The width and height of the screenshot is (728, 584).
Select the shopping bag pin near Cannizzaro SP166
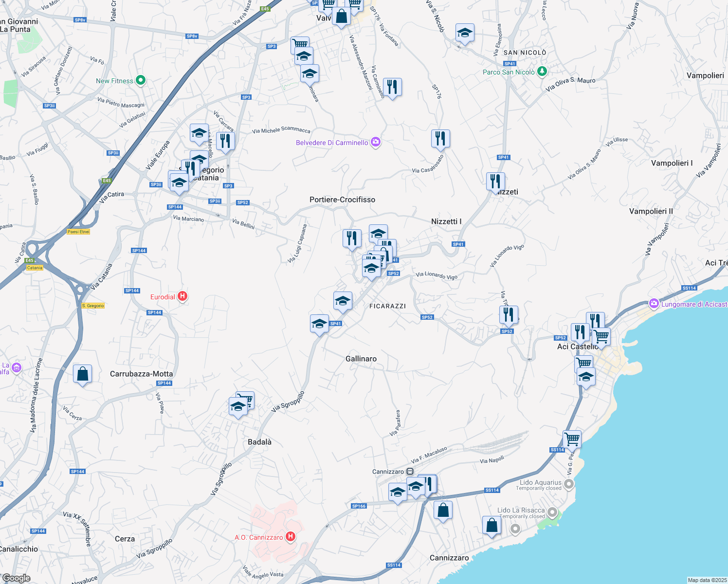tap(443, 510)
